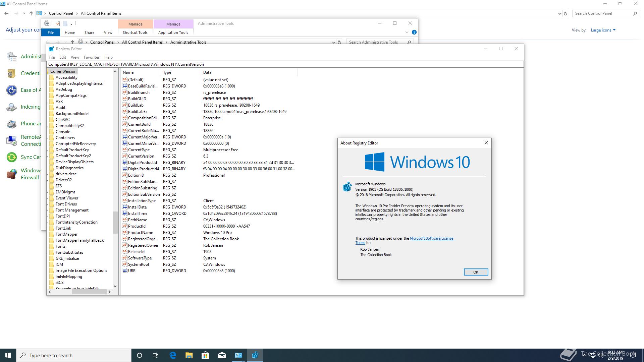Open View by Large icons dropdown
This screenshot has width=644, height=362.
603,30
